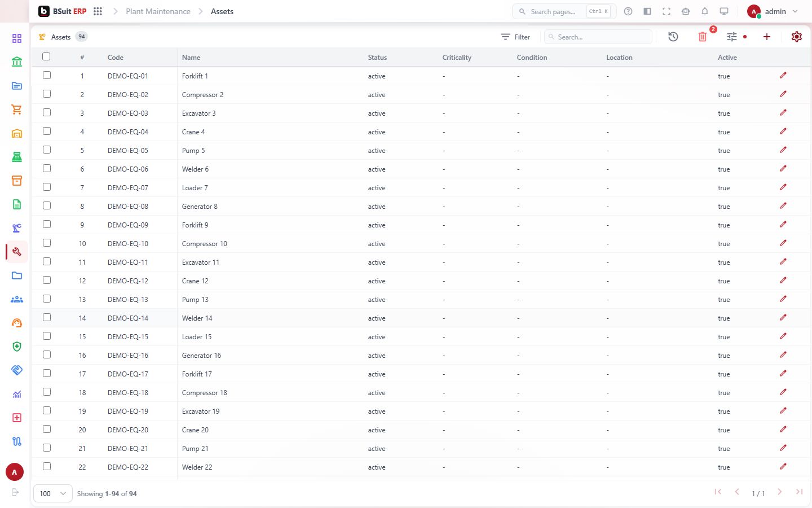
Task: Click the DEMO-EQ-10 code cell
Action: coord(128,244)
